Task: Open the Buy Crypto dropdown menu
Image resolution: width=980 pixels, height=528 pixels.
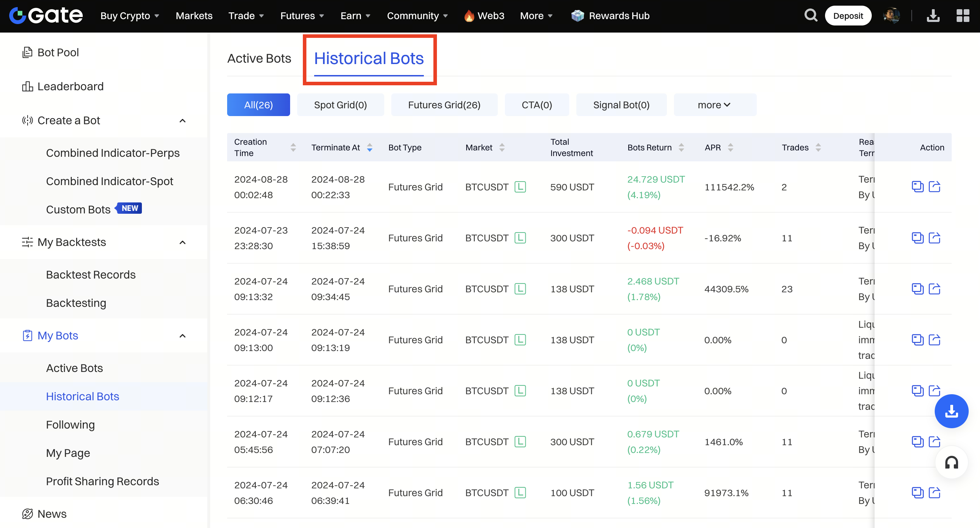Action: (130, 16)
